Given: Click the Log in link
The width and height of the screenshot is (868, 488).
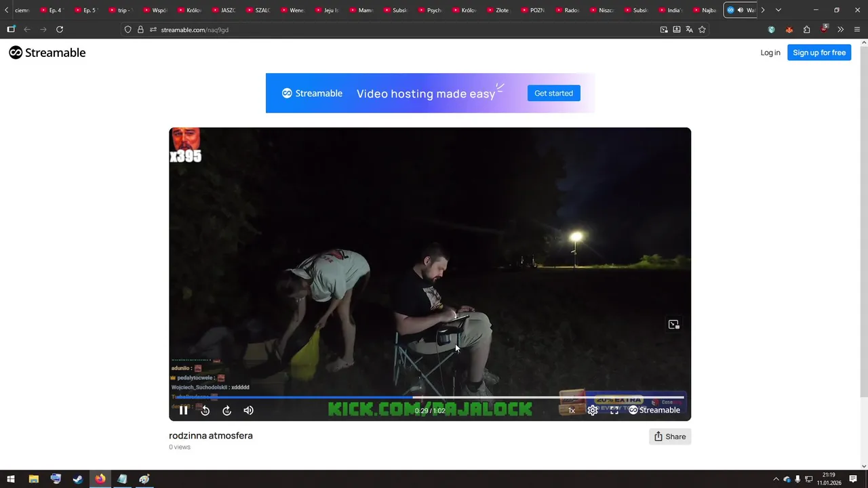Looking at the screenshot, I should 770,53.
